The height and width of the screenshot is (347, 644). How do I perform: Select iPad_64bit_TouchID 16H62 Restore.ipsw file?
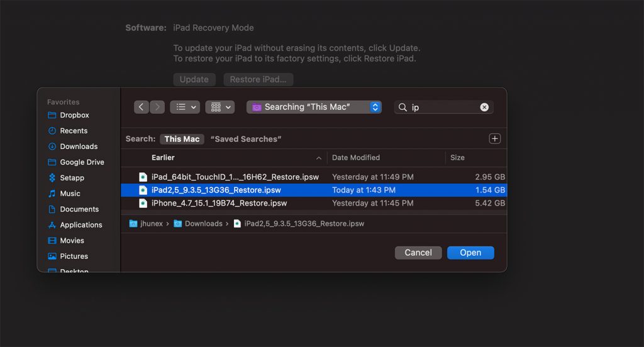[314, 177]
